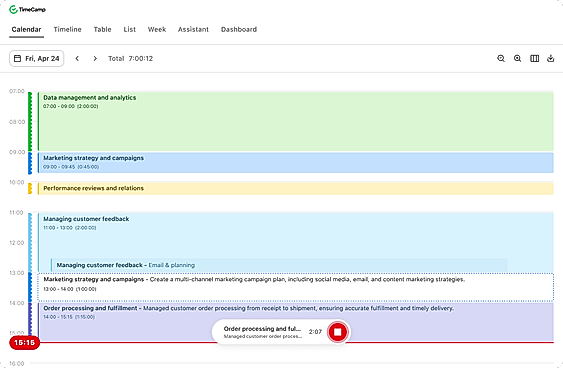The height and width of the screenshot is (368, 563).
Task: Open the List view tab
Action: [x=130, y=29]
